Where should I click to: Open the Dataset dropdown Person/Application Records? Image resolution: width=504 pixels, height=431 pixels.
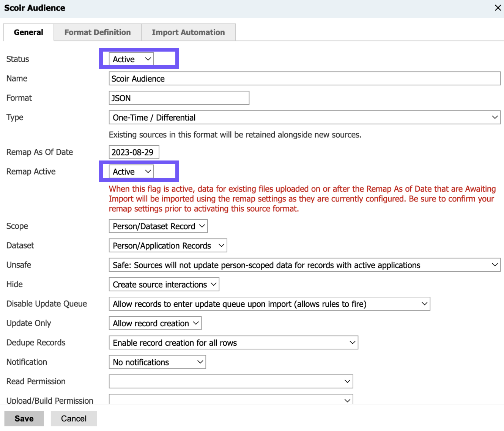(x=168, y=245)
